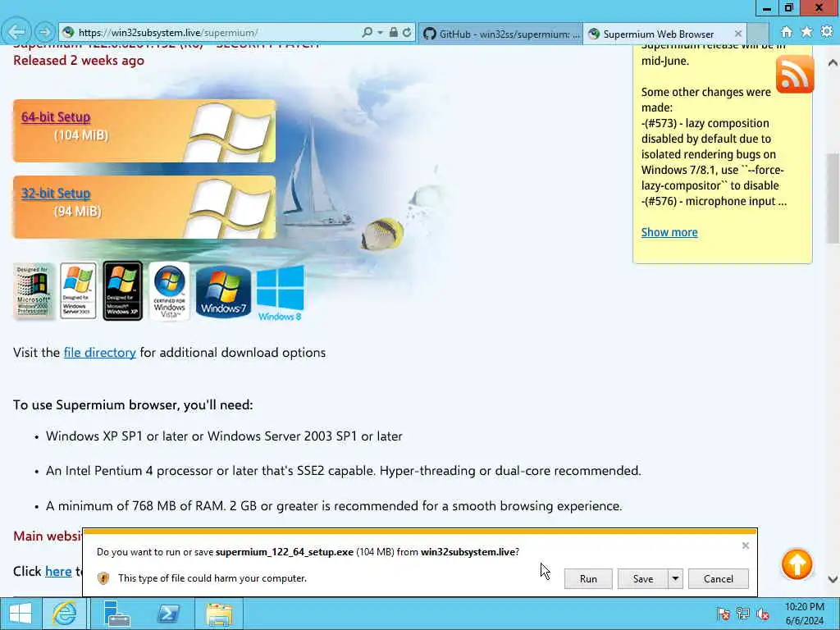Click the Windows XP SP1 requirement line
Screen dimensions: 840x630
(x=224, y=436)
